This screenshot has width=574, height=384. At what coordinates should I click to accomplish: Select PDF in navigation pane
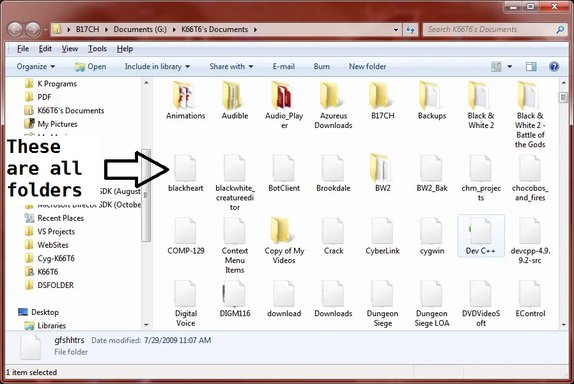pos(38,97)
